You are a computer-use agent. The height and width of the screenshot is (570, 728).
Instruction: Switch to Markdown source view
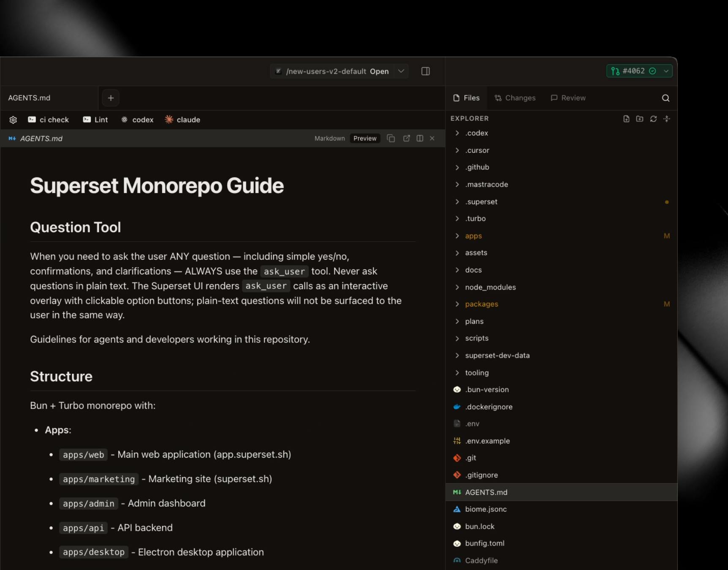click(329, 138)
